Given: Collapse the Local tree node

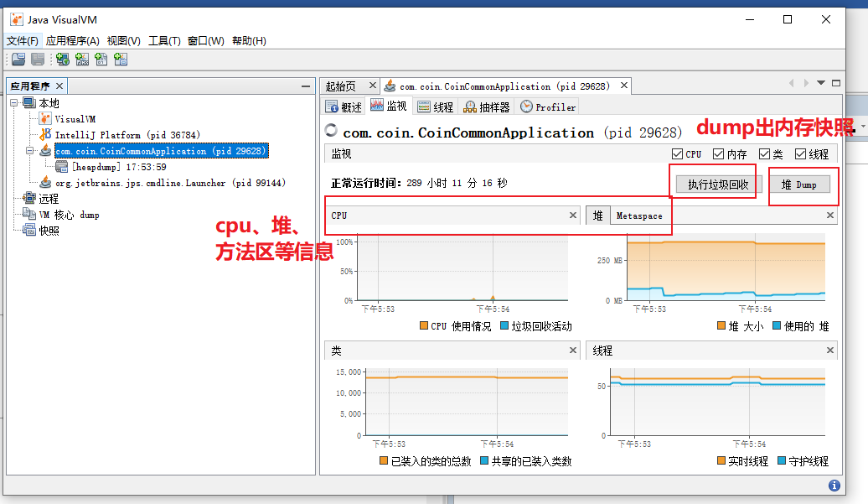Looking at the screenshot, I should [x=14, y=103].
